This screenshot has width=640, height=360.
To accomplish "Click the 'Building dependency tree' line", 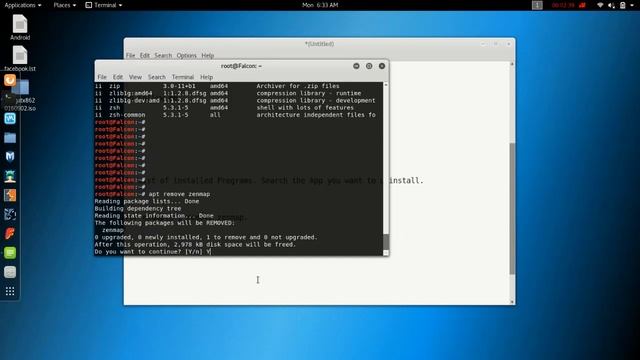I will [x=138, y=209].
